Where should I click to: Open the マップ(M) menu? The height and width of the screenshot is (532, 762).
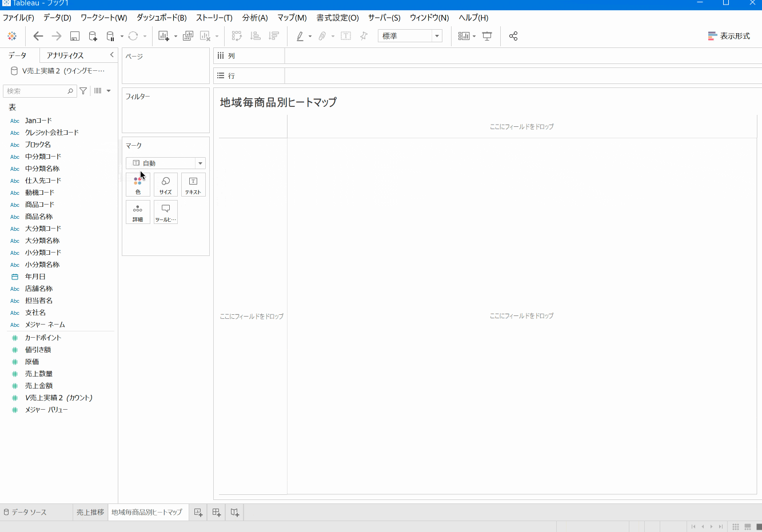coord(292,18)
